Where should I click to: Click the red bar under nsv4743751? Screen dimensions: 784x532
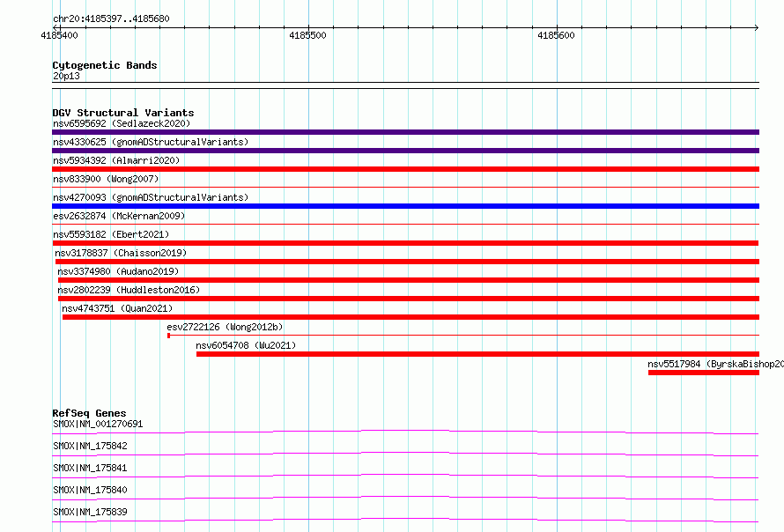[411, 317]
